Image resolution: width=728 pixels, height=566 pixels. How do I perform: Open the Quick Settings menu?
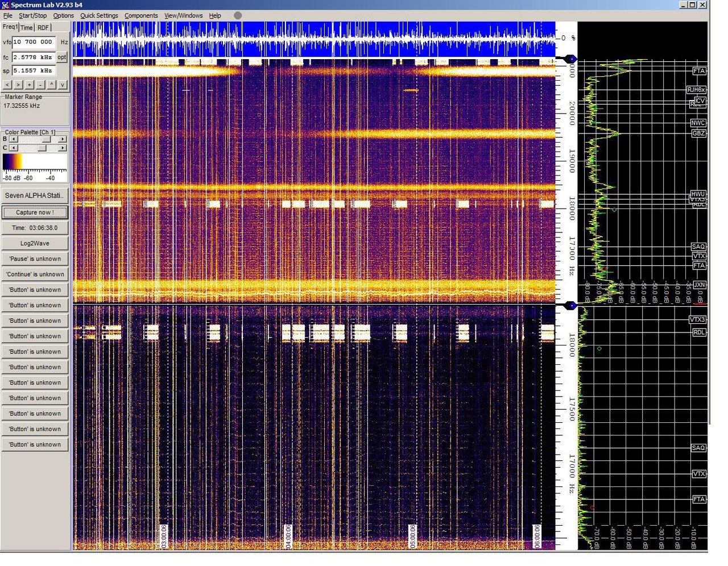pyautogui.click(x=99, y=16)
